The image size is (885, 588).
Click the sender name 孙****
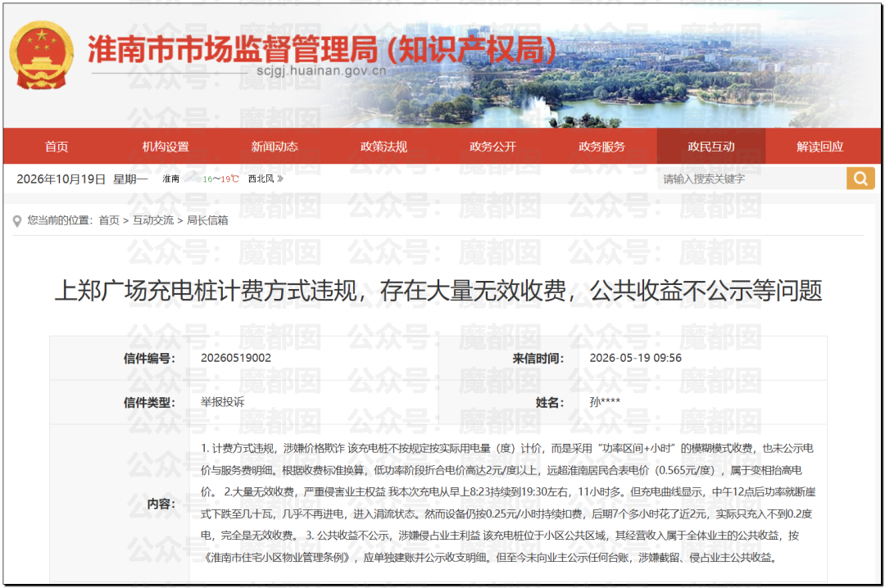[x=605, y=402]
